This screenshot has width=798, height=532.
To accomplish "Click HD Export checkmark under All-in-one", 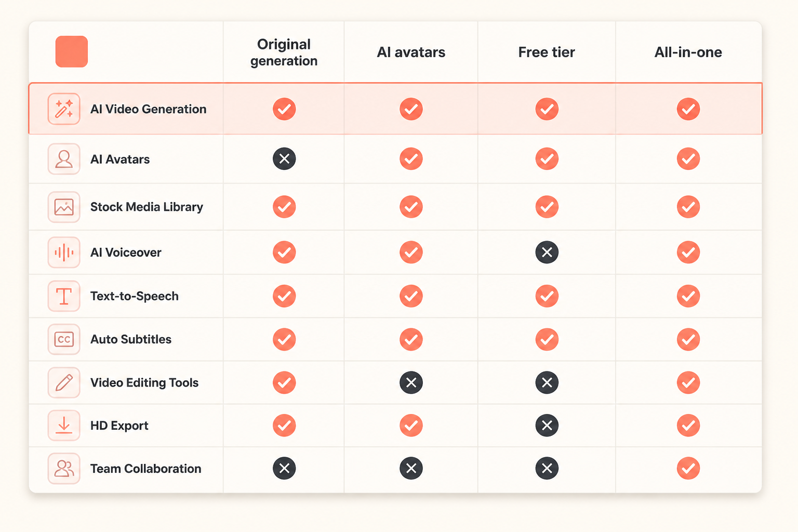I will [x=688, y=425].
